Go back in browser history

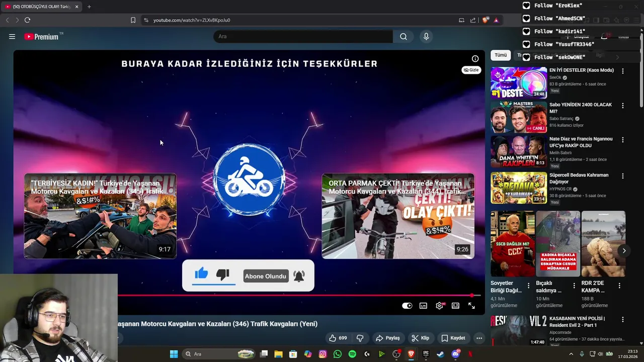pos(7,20)
